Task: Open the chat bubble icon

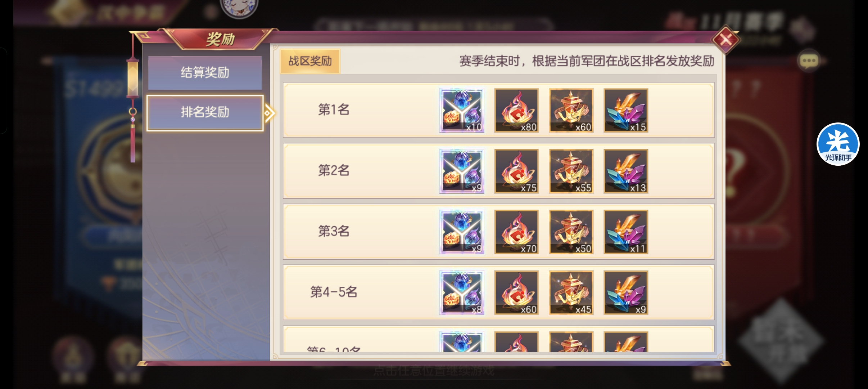Action: [809, 61]
